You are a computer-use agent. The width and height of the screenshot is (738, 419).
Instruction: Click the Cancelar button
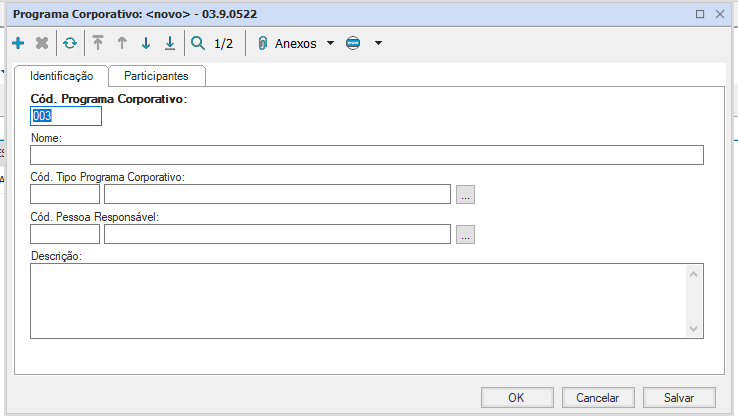point(598,397)
